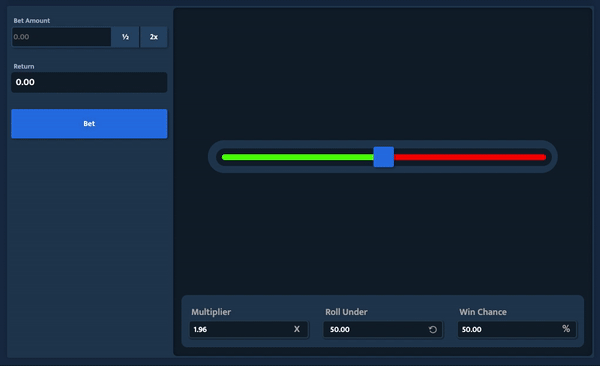Click the X icon in Multiplier field
The width and height of the screenshot is (600, 366).
coord(297,329)
